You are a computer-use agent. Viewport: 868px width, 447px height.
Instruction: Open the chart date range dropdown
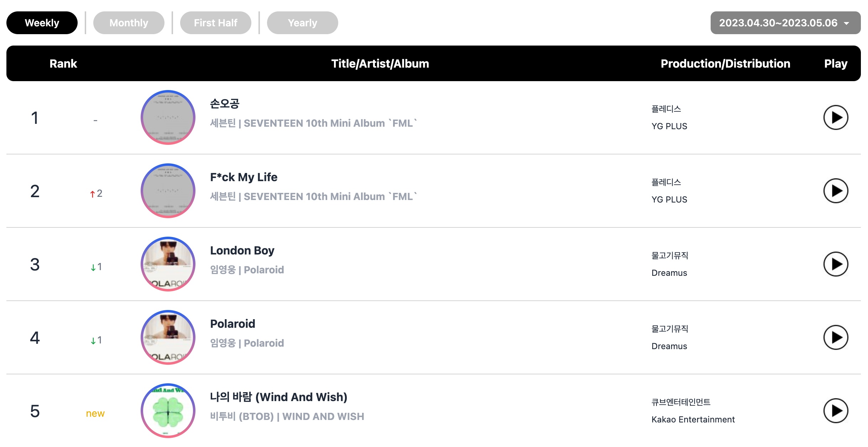tap(785, 23)
